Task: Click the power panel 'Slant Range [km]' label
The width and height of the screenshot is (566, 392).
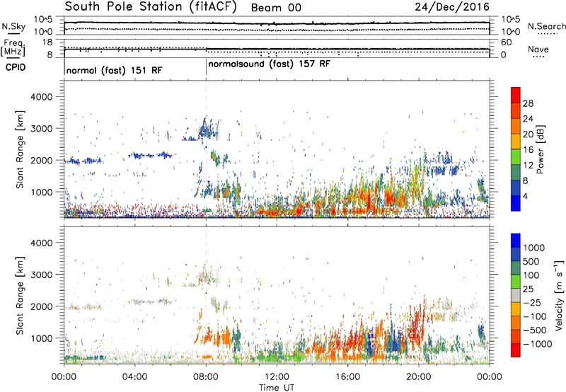Action: click(x=20, y=149)
